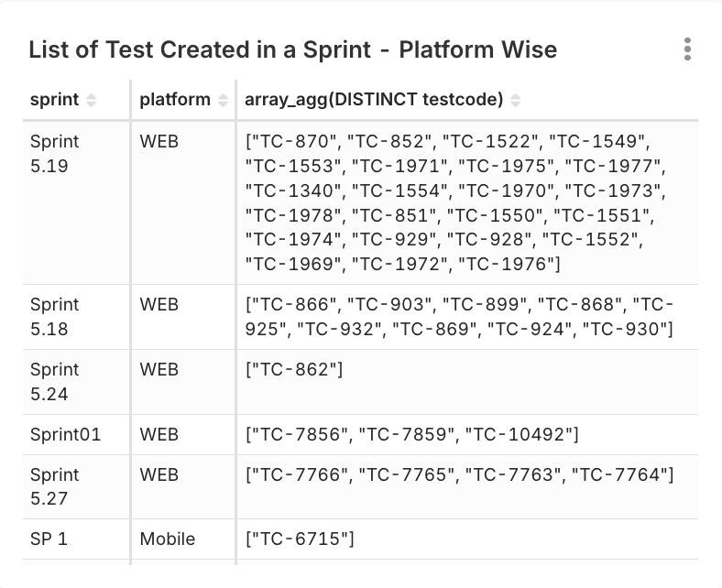Select the Sprint 5.18 row cell
The width and height of the screenshot is (722, 588).
[x=55, y=316]
